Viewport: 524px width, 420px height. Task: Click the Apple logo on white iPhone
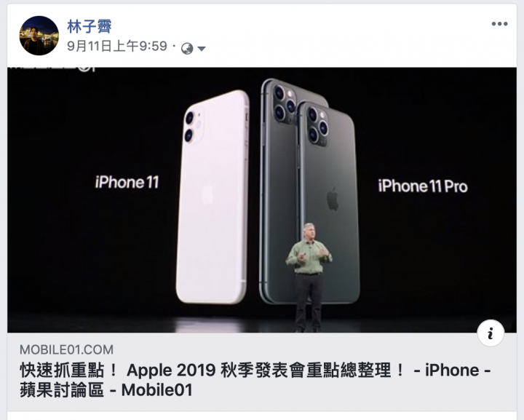(x=207, y=193)
